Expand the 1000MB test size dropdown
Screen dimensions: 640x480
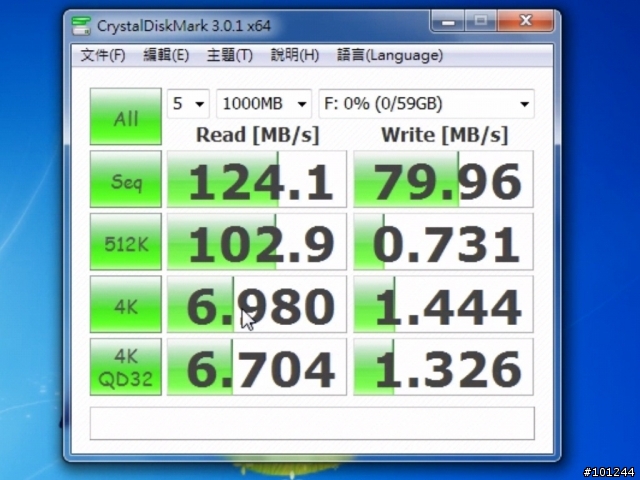coord(264,104)
